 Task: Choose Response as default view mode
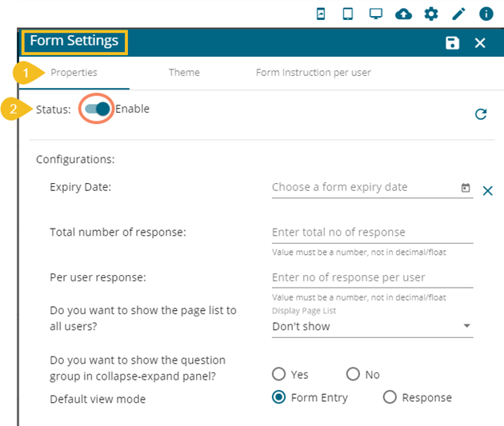tap(390, 397)
